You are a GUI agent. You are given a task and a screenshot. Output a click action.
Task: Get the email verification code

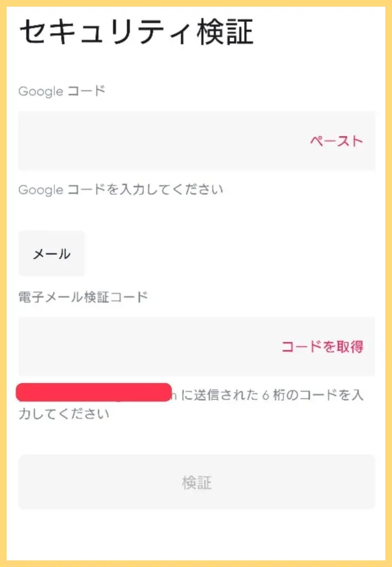[322, 347]
